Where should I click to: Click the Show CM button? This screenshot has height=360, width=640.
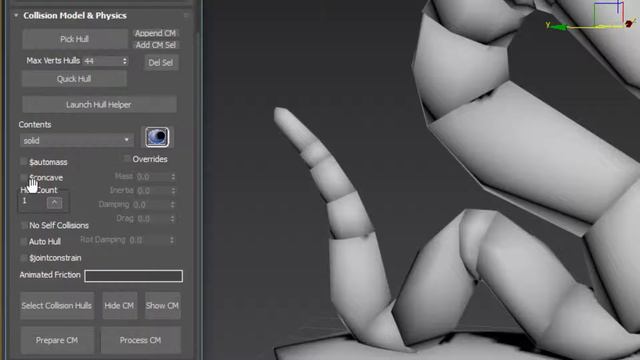pyautogui.click(x=162, y=305)
